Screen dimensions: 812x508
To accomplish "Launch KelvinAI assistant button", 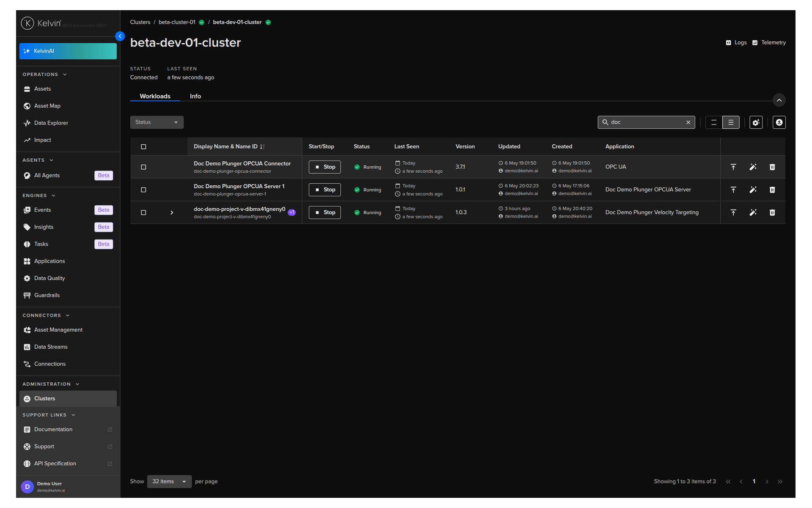I will point(68,51).
